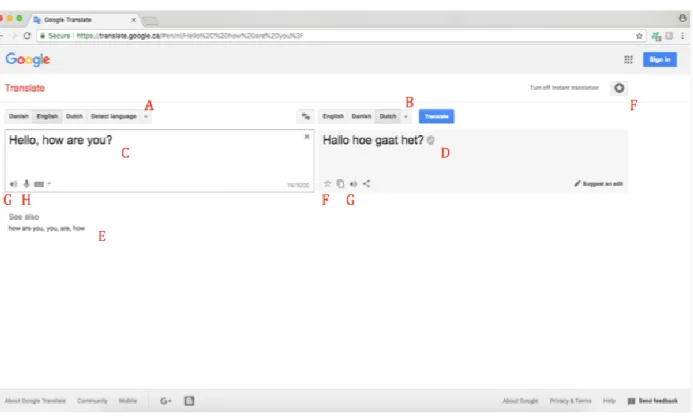
Task: Select English as target language
Action: (333, 116)
